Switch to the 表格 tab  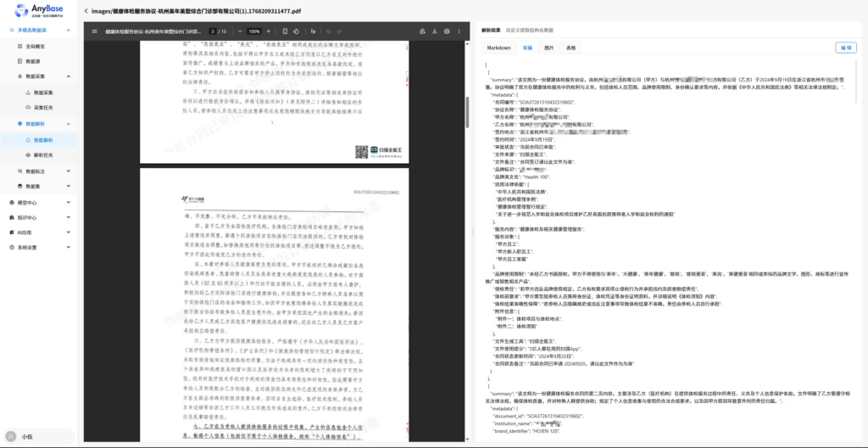coord(570,48)
